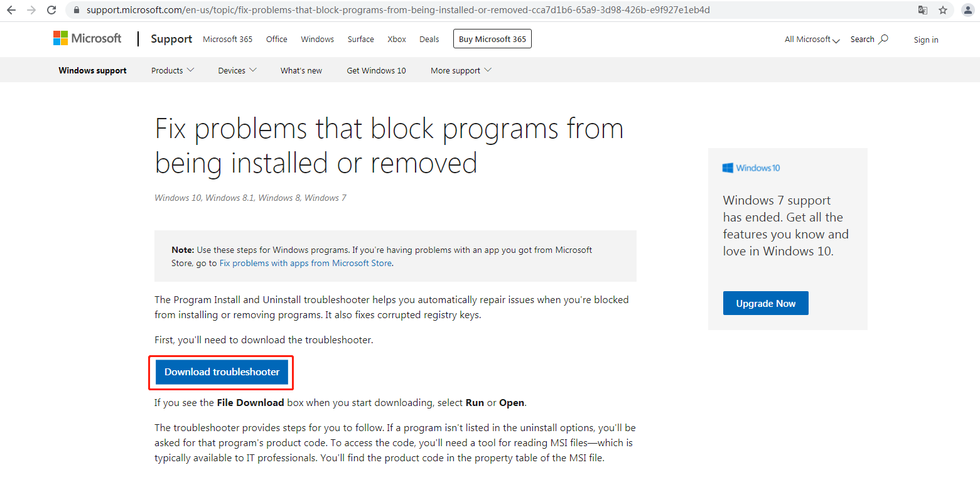Click the Windows 7 support has ended text

pyautogui.click(x=785, y=225)
